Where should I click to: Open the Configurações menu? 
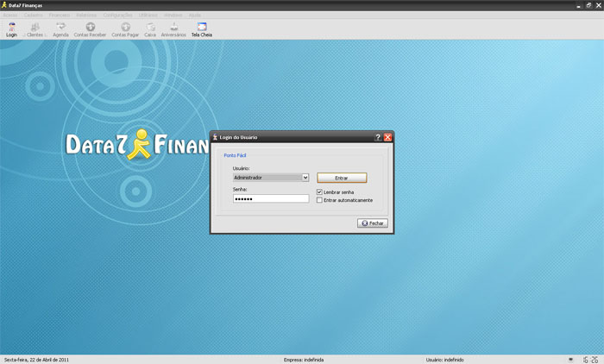click(x=117, y=15)
